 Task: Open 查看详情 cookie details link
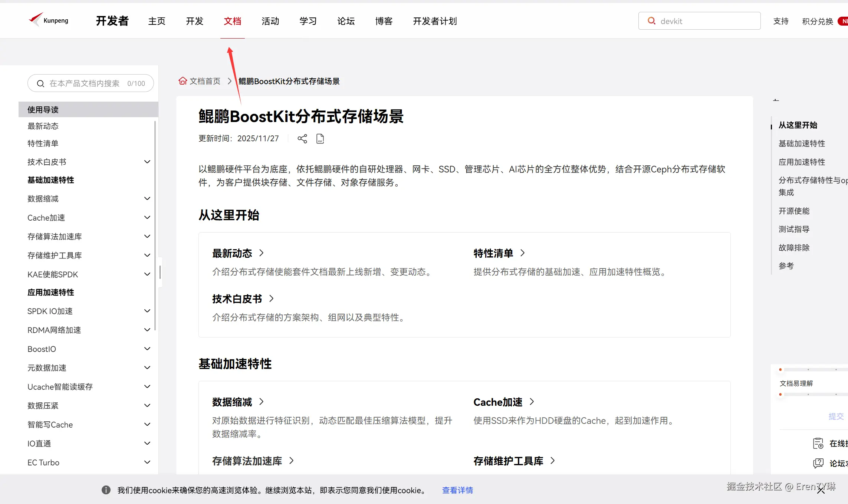[457, 490]
